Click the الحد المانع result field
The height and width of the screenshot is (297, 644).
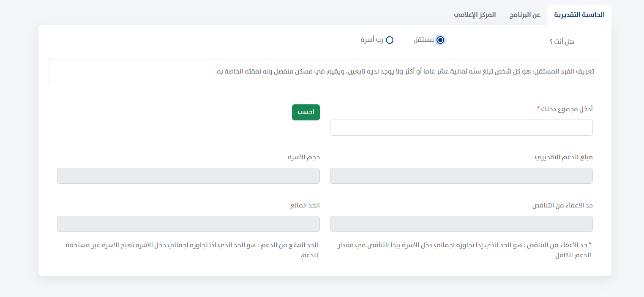coord(188,224)
